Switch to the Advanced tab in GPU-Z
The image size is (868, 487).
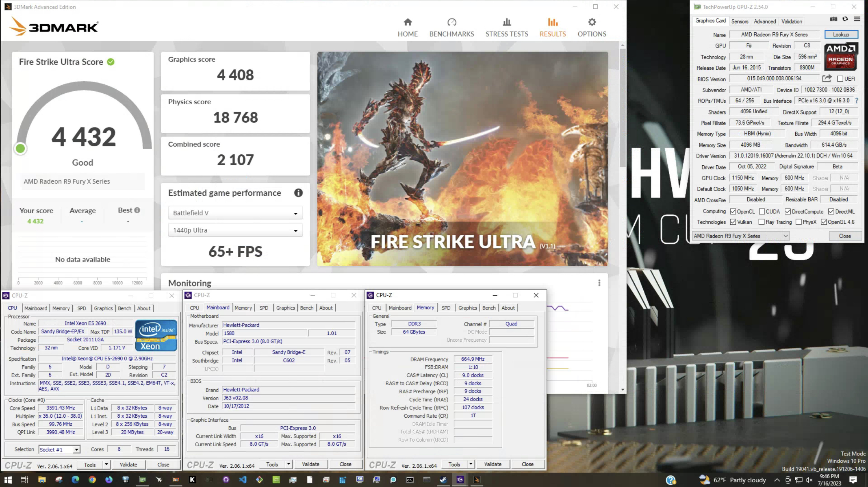[765, 21]
